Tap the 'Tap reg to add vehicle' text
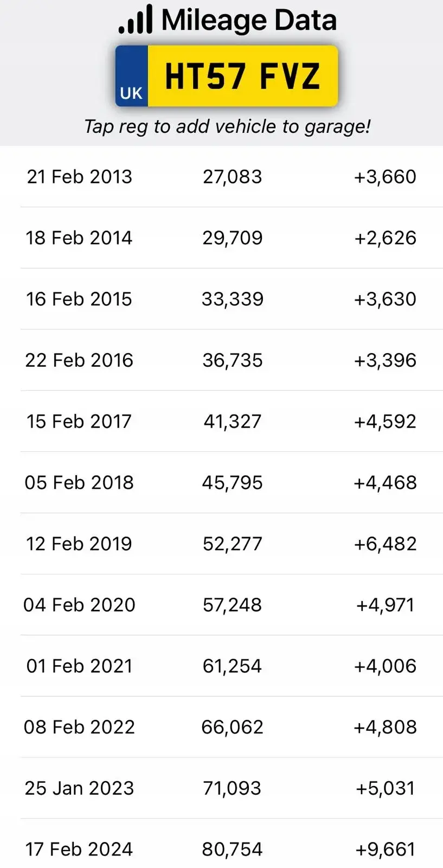This screenshot has width=443, height=868. click(x=227, y=126)
